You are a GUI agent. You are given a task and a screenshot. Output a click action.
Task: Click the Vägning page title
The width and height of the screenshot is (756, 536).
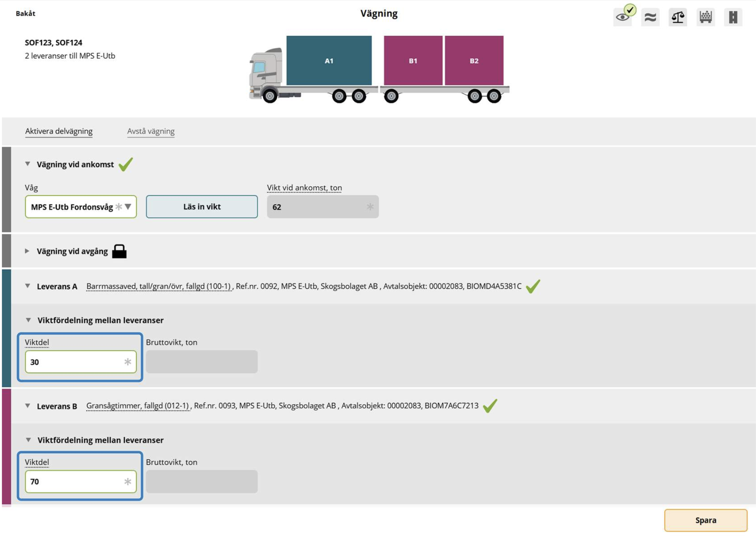pyautogui.click(x=379, y=13)
